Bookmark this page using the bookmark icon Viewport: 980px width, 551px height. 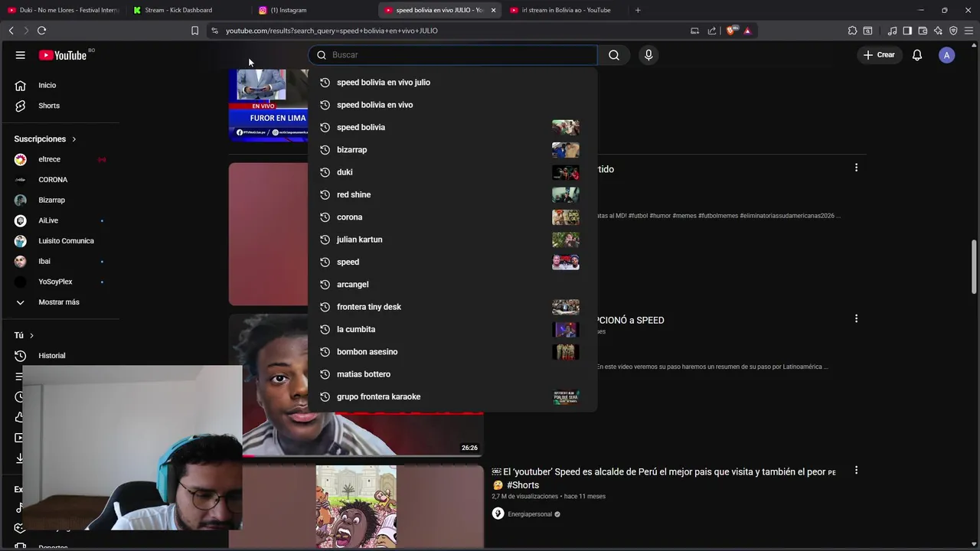(x=194, y=31)
